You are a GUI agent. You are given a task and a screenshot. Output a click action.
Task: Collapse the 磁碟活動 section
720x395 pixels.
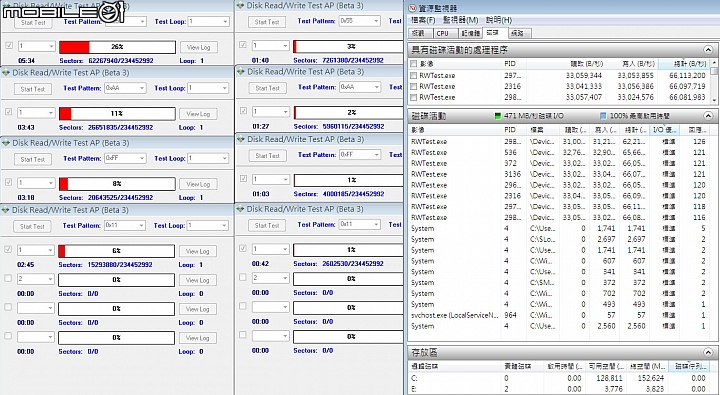tap(708, 116)
